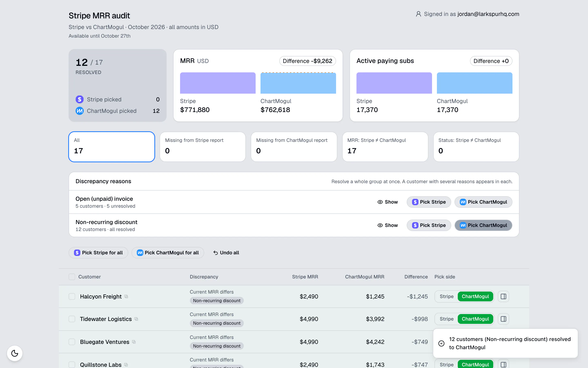
Task: Switch Tidewater Logistics pick to Stripe
Action: point(446,319)
